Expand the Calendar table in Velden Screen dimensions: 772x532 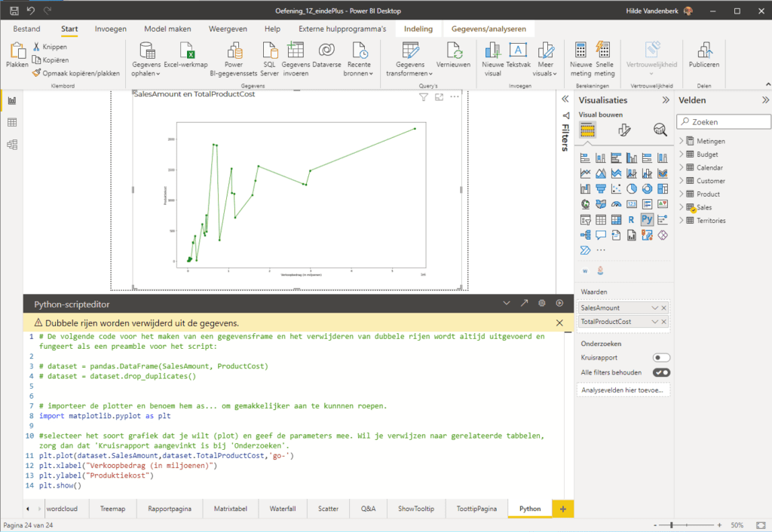point(682,167)
